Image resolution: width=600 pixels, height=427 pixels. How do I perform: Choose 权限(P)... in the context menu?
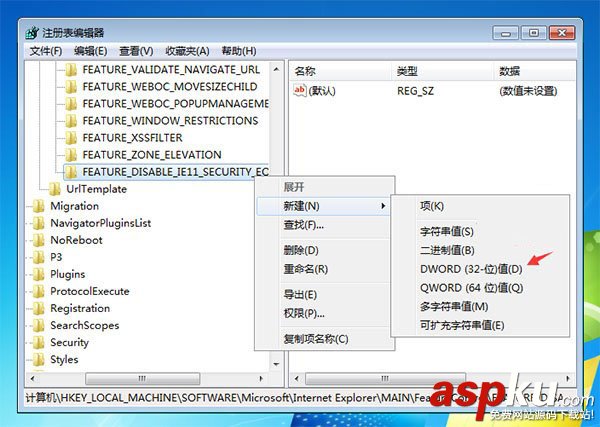(x=325, y=314)
